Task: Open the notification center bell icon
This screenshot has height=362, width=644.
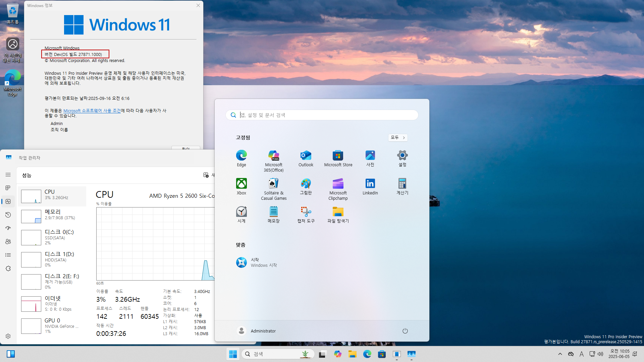Action: pyautogui.click(x=635, y=354)
